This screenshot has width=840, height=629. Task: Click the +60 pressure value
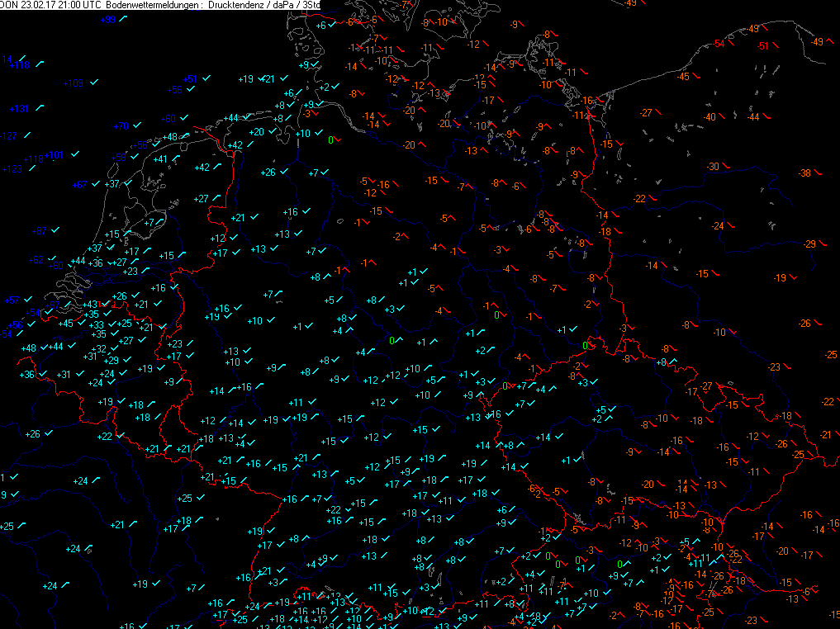(168, 119)
